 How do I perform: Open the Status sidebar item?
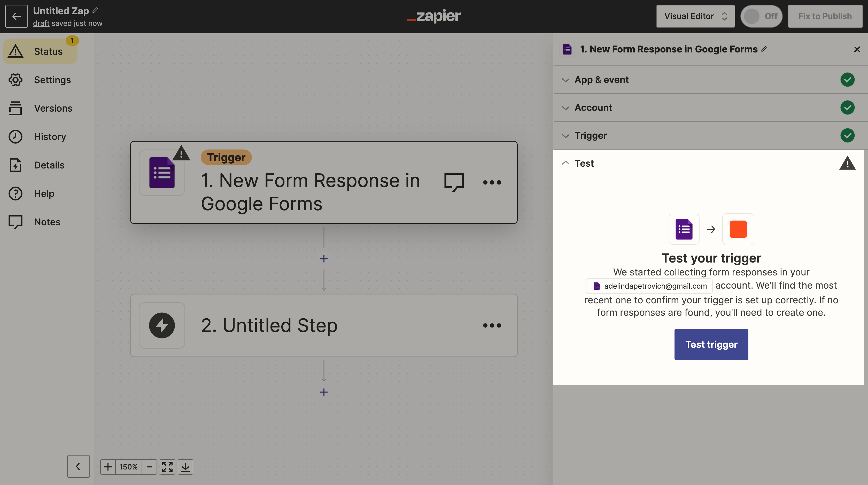point(40,51)
